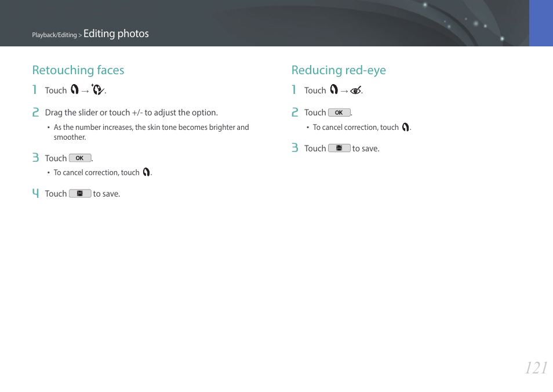Click the text 'Drag the slider or touch +/- to adjust the option.'
The height and width of the screenshot is (392, 553).
131,112
